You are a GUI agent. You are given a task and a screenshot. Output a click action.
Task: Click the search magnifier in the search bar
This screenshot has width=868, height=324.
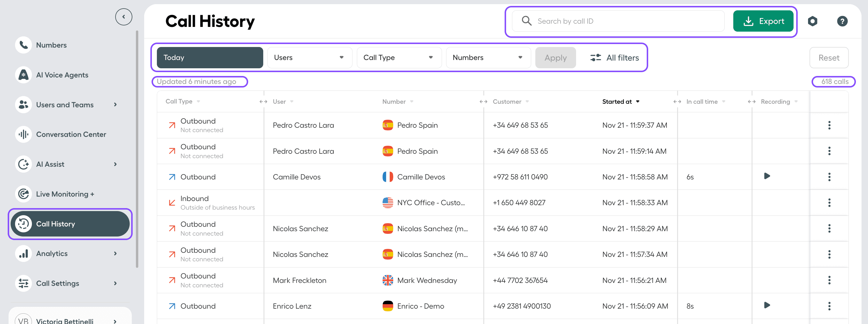tap(526, 21)
